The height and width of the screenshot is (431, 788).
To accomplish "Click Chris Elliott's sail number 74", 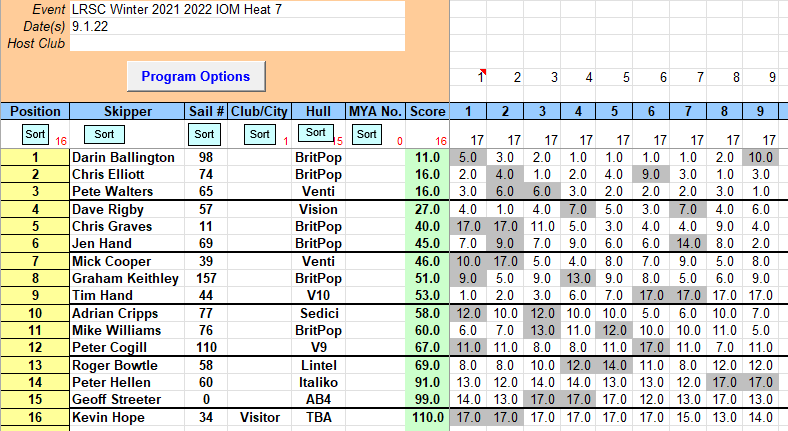I will pyautogui.click(x=206, y=174).
